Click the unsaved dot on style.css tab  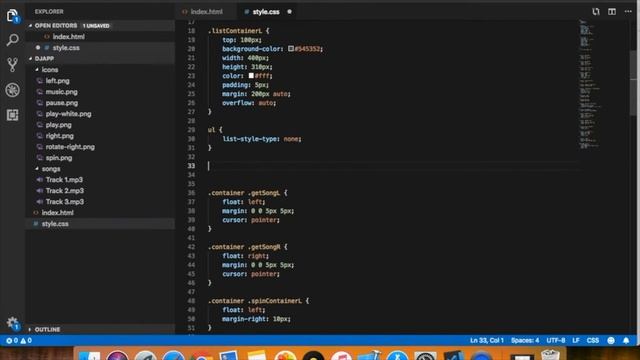(x=289, y=12)
